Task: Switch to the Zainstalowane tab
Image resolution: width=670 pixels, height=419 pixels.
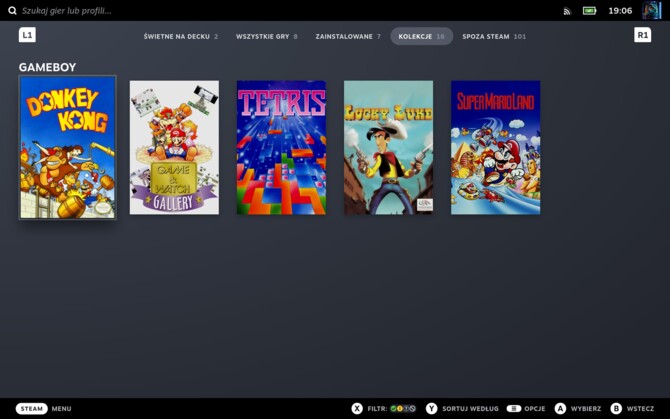Action: 348,37
